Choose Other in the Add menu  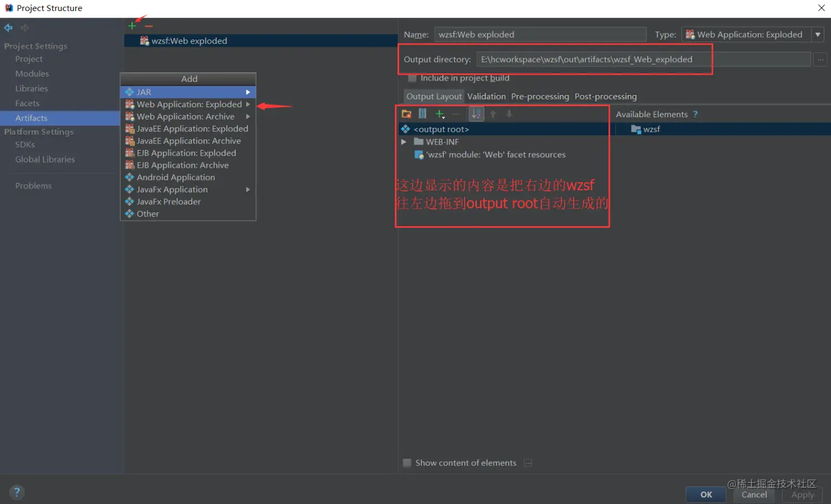coord(188,214)
